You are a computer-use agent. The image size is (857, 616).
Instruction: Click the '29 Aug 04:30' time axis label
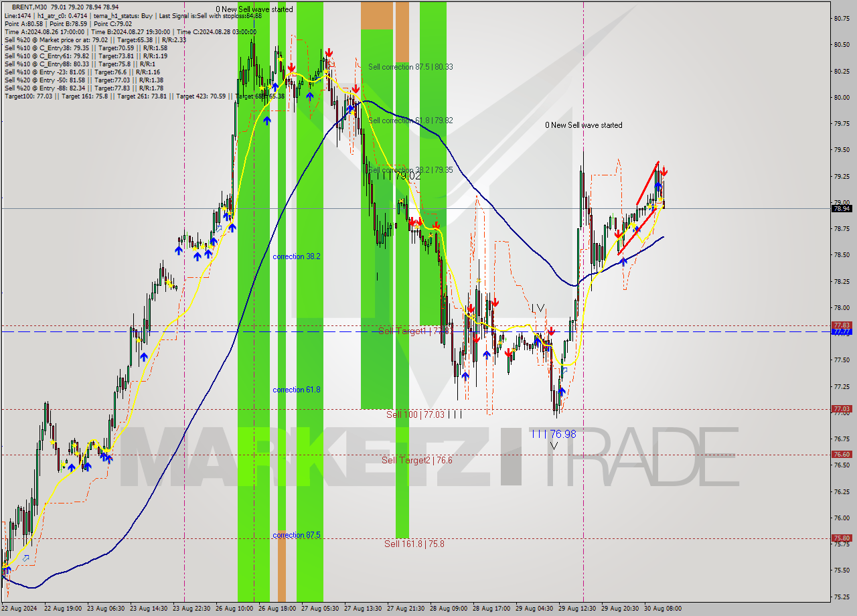click(535, 609)
